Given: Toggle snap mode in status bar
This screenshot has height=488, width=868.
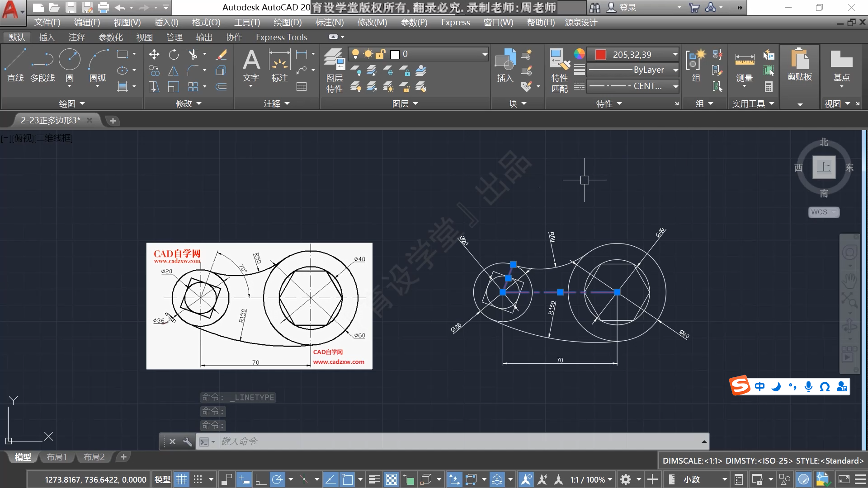Looking at the screenshot, I should coord(198,479).
